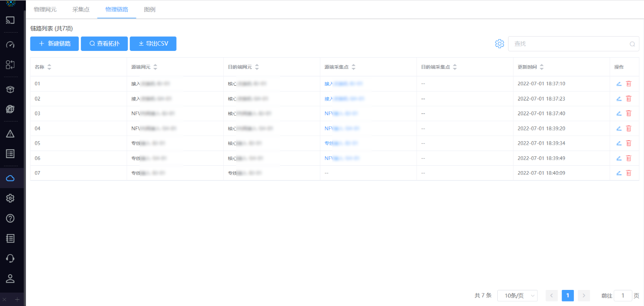Sort the table by 源端网元 column
644x306 pixels.
pos(155,67)
